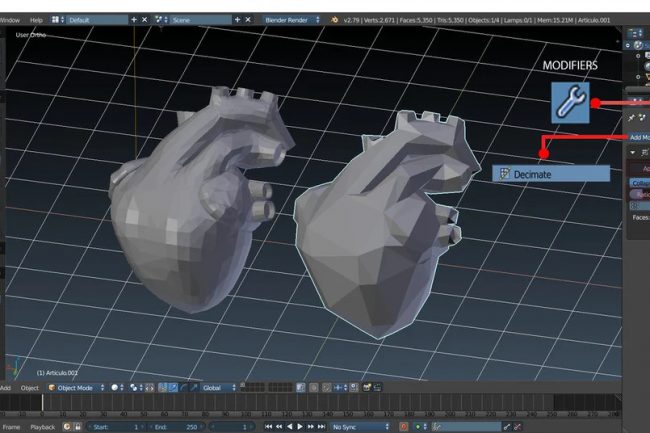Image resolution: width=650 pixels, height=433 pixels.
Task: Browse scenes icon beside Scene field
Action: pos(161,19)
